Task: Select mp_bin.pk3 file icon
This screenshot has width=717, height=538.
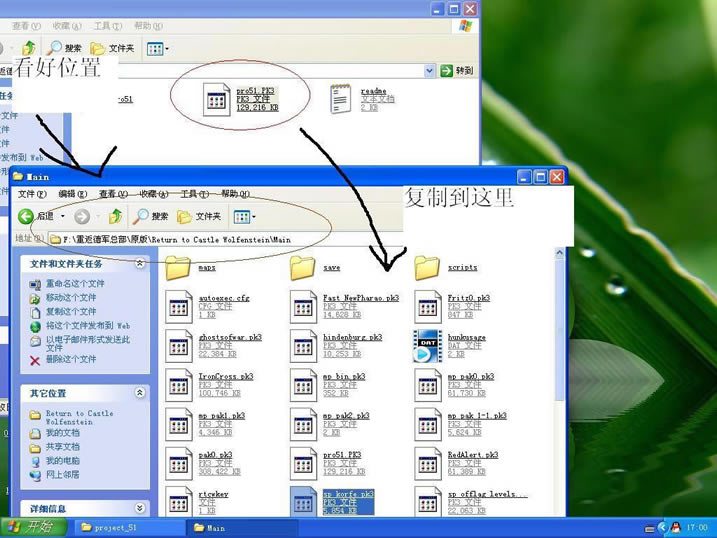Action: click(303, 385)
